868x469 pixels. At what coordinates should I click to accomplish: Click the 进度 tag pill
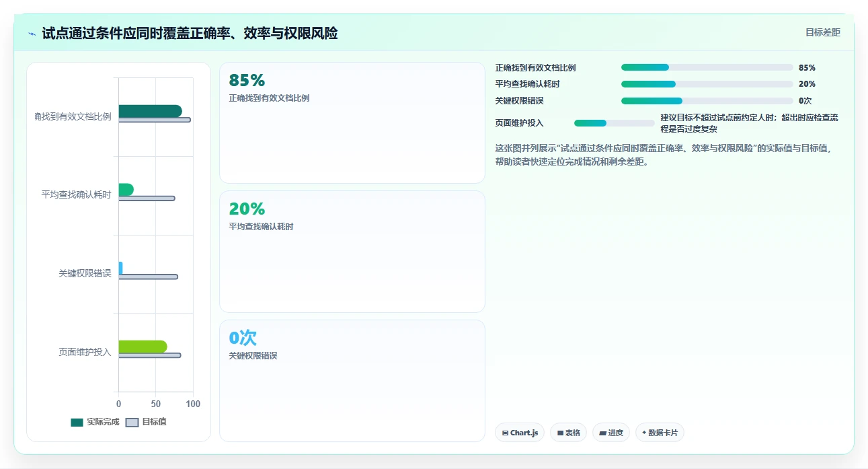click(x=610, y=433)
